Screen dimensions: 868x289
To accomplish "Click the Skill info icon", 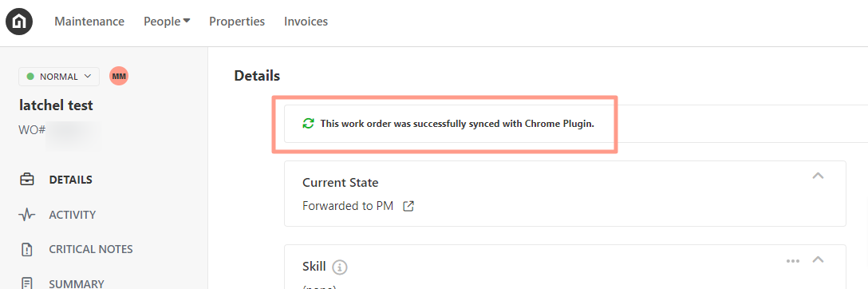I will click(x=339, y=267).
